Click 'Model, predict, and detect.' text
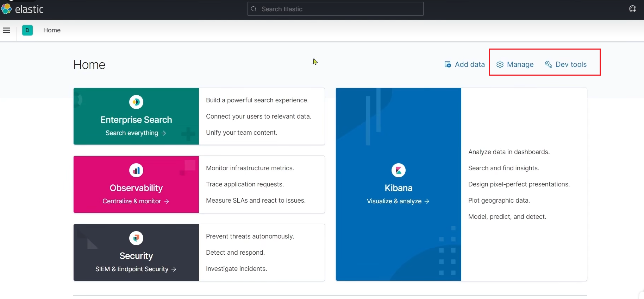Screen dimensions: 644x299 tap(507, 217)
